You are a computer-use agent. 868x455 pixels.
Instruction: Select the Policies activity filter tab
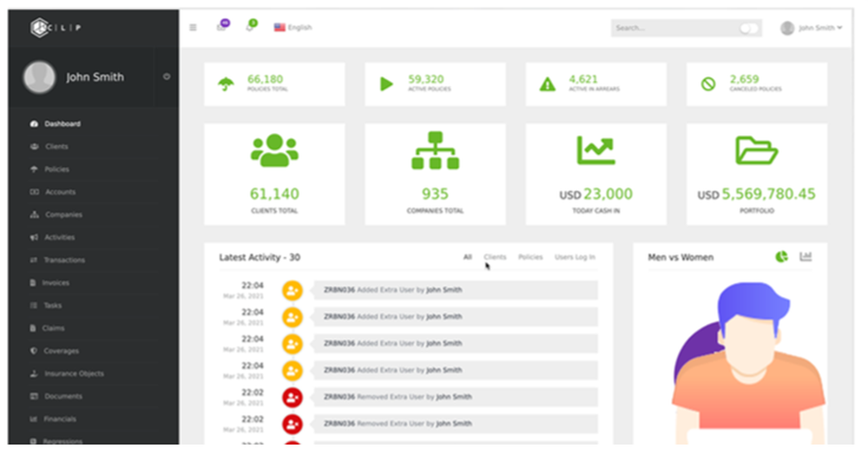(x=530, y=257)
